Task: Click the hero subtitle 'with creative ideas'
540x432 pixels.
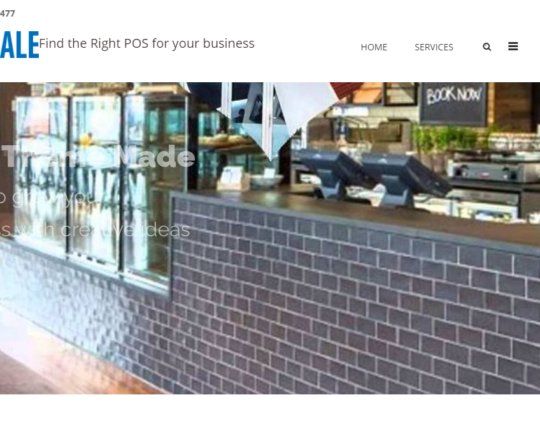Action: pos(95,230)
